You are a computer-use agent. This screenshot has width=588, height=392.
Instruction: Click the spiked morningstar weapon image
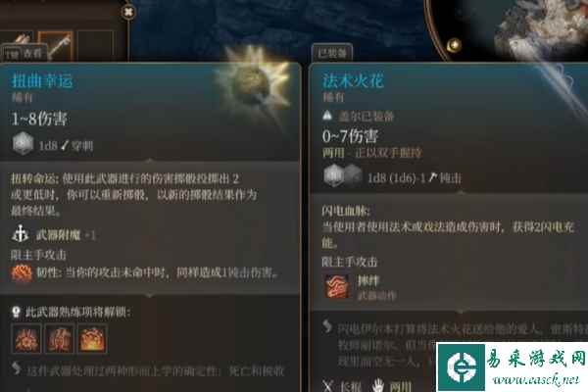pyautogui.click(x=254, y=82)
